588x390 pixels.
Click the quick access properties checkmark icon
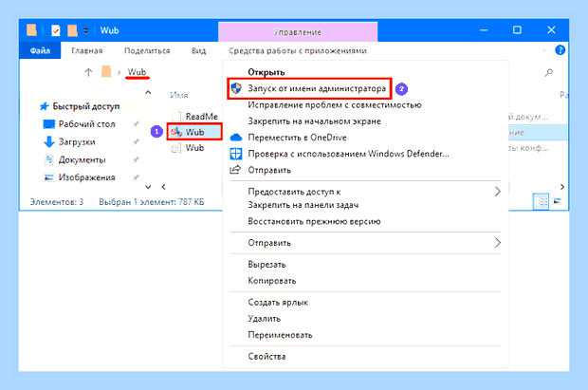(x=56, y=30)
